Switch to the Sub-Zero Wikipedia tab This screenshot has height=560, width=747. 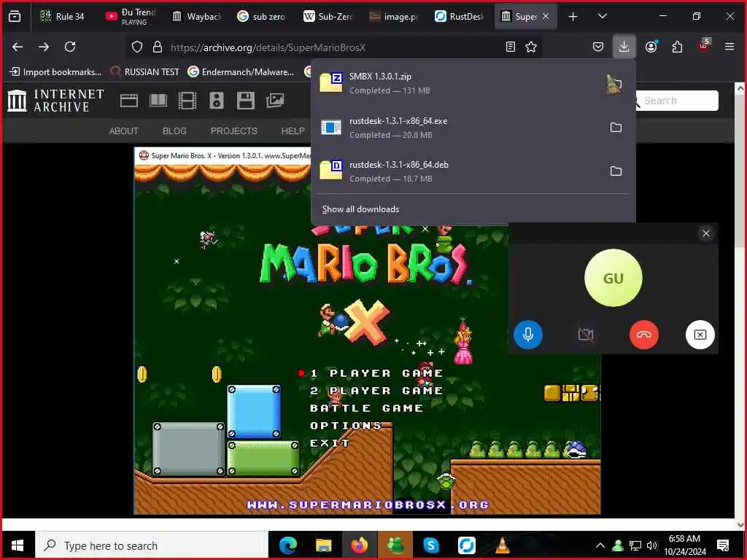point(328,16)
